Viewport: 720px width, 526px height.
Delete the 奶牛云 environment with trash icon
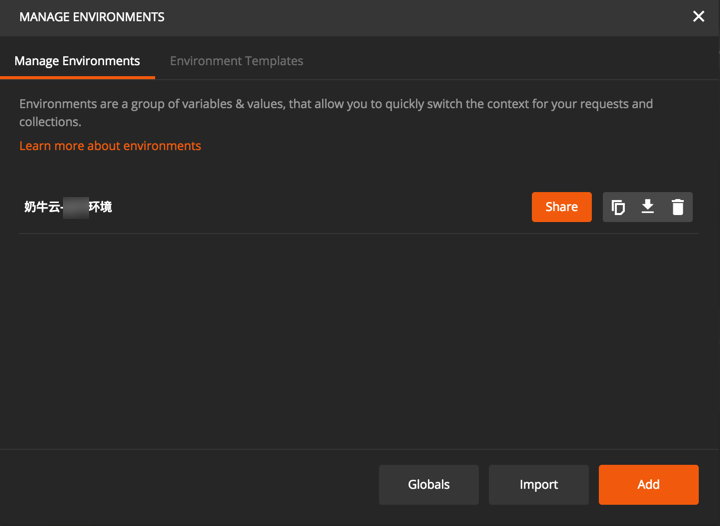coord(677,207)
